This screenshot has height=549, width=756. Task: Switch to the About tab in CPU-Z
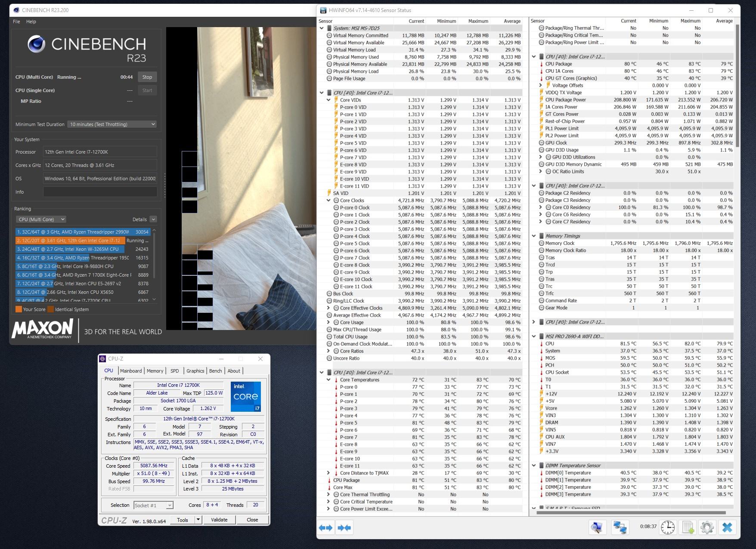click(x=234, y=371)
